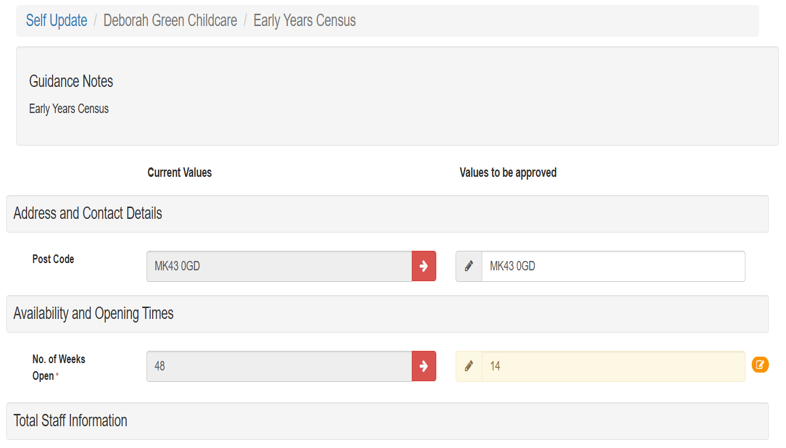786x448 pixels.
Task: Click the Current Values column header
Action: [179, 173]
